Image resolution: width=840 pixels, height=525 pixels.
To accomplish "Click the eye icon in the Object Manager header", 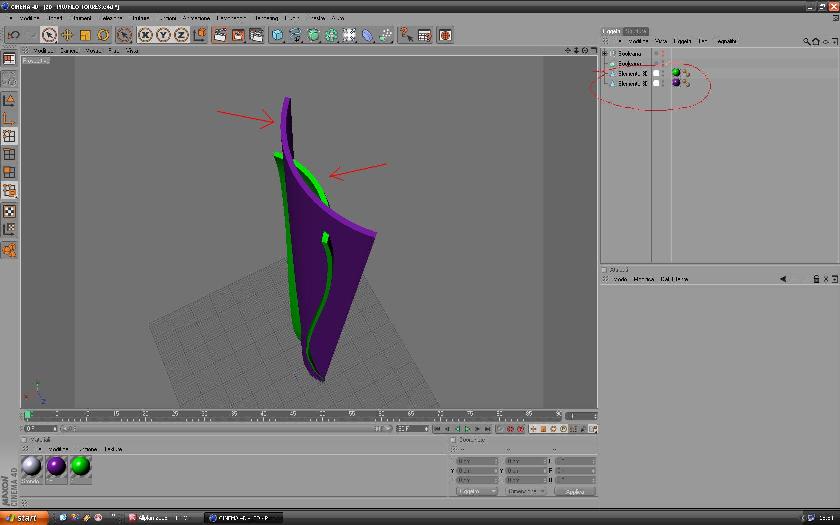I will click(826, 41).
